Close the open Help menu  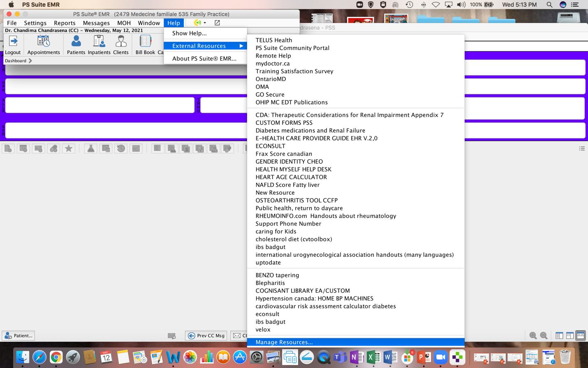click(x=174, y=23)
